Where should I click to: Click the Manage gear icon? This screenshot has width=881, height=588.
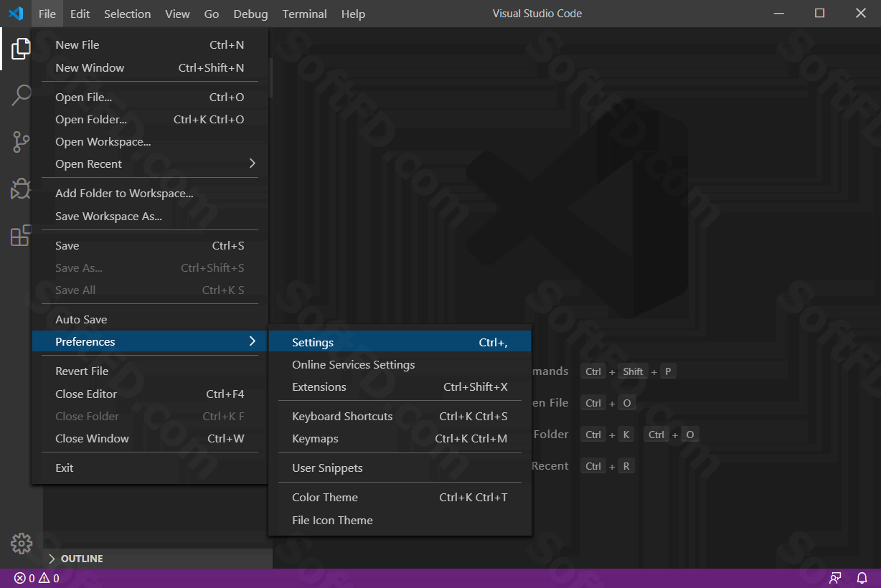coord(22,544)
